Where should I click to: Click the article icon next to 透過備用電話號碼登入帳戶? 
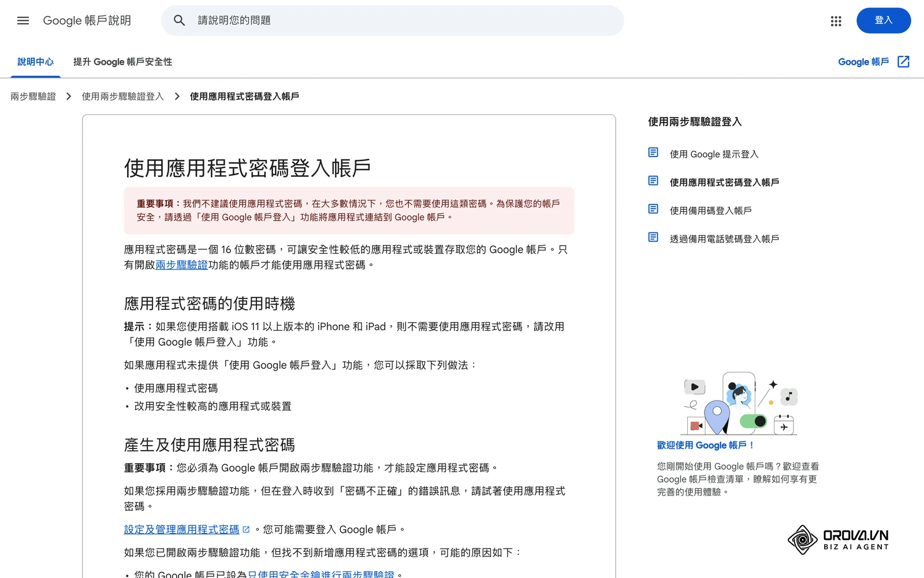653,237
